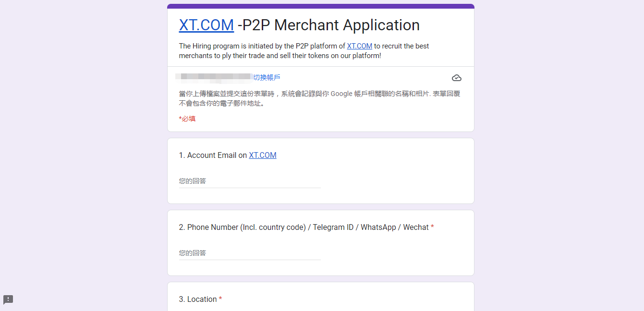The height and width of the screenshot is (311, 644).
Task: Focus the Account Email answer field
Action: tap(250, 181)
